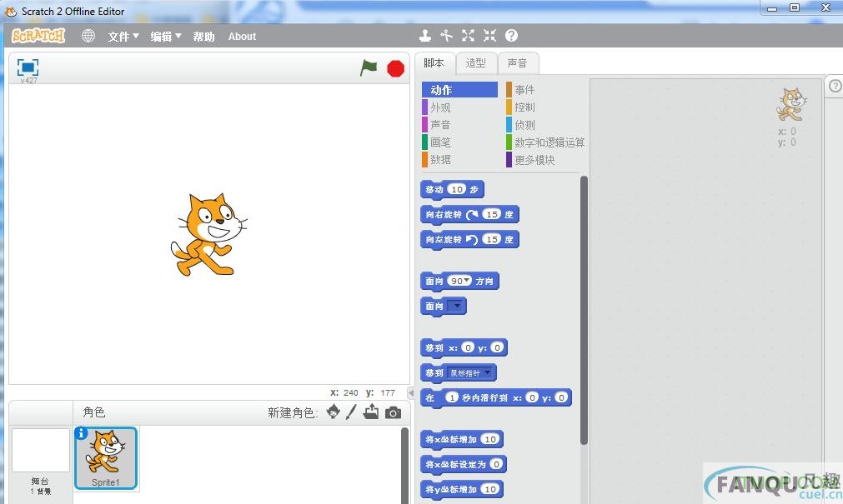Viewport: 843px width, 504px height.
Task: Click the seconds field in glide block
Action: tap(452, 397)
